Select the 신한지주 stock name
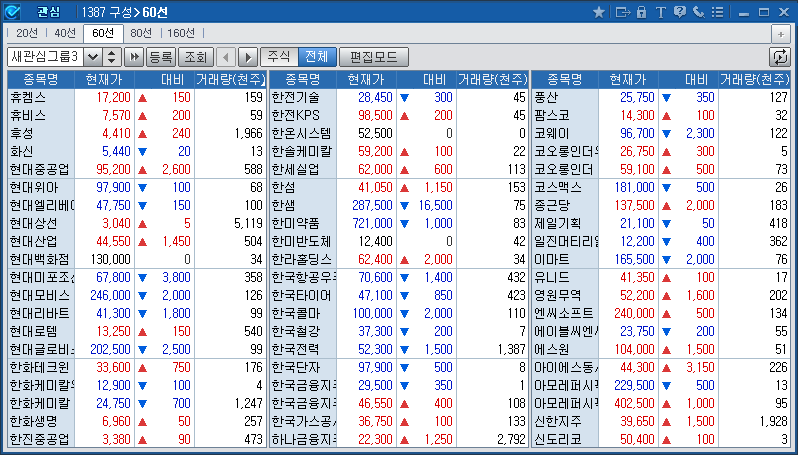 click(x=557, y=421)
